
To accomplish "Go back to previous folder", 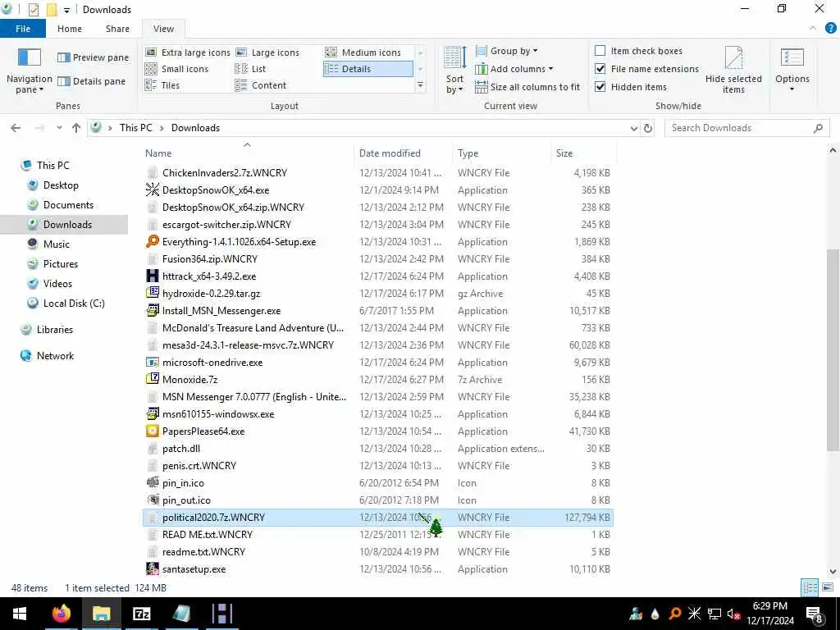I will pyautogui.click(x=16, y=128).
